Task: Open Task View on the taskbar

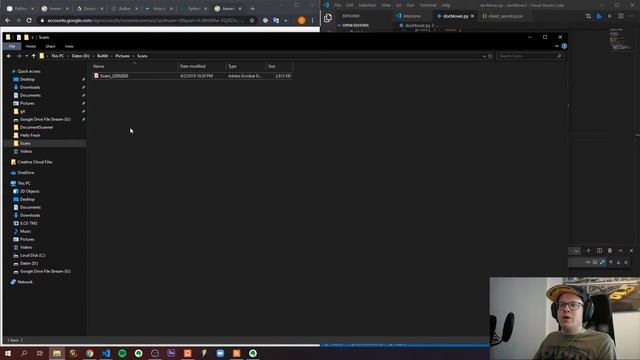Action: click(40, 353)
